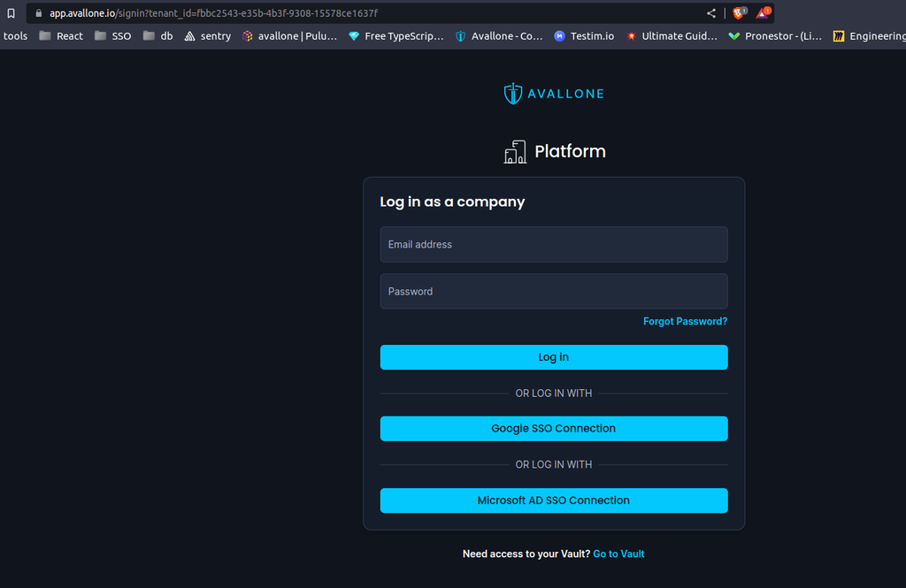
Task: Click the padlock site security icon
Action: [x=39, y=13]
